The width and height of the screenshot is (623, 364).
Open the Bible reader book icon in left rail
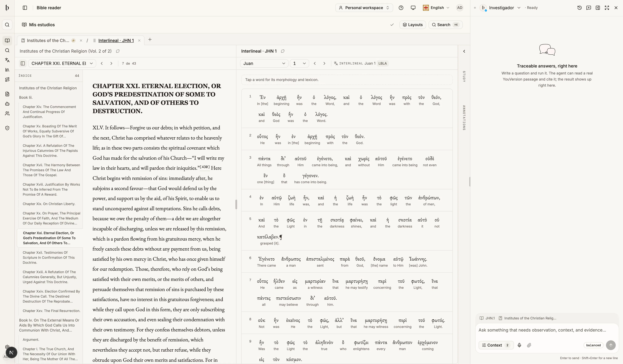(x=7, y=40)
